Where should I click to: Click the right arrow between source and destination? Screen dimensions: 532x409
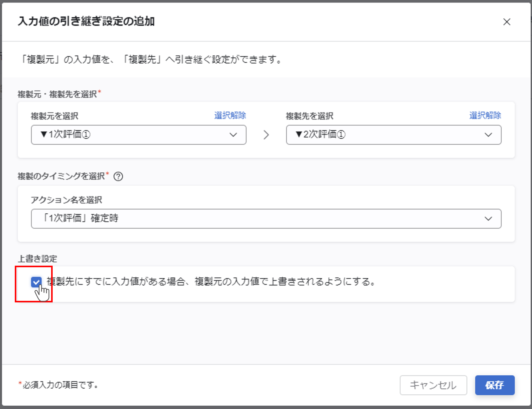266,135
